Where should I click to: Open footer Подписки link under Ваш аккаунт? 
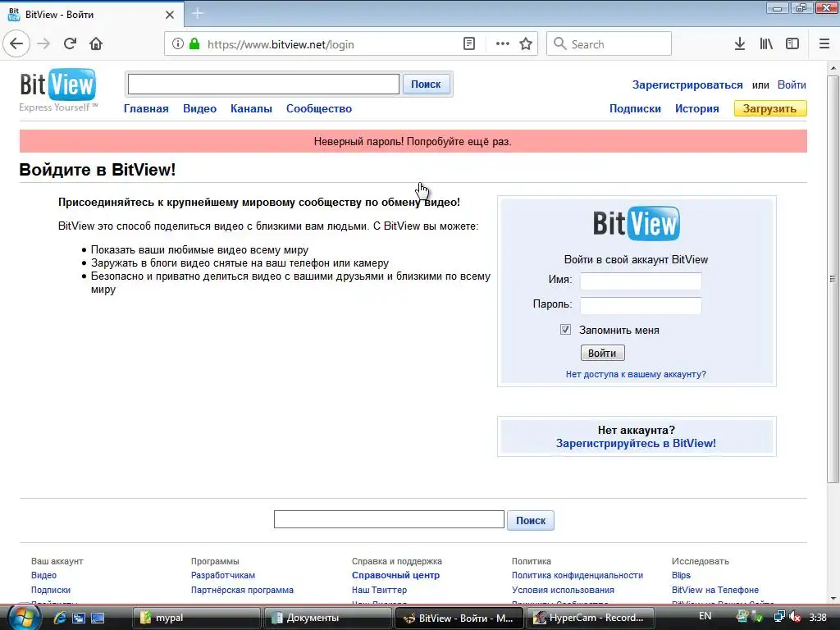(51, 590)
